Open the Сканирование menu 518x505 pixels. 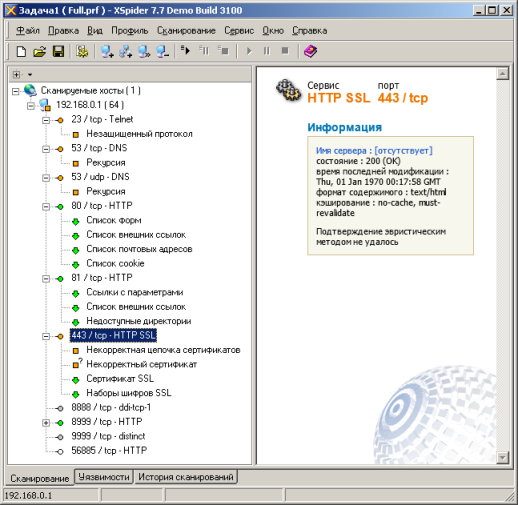[186, 31]
